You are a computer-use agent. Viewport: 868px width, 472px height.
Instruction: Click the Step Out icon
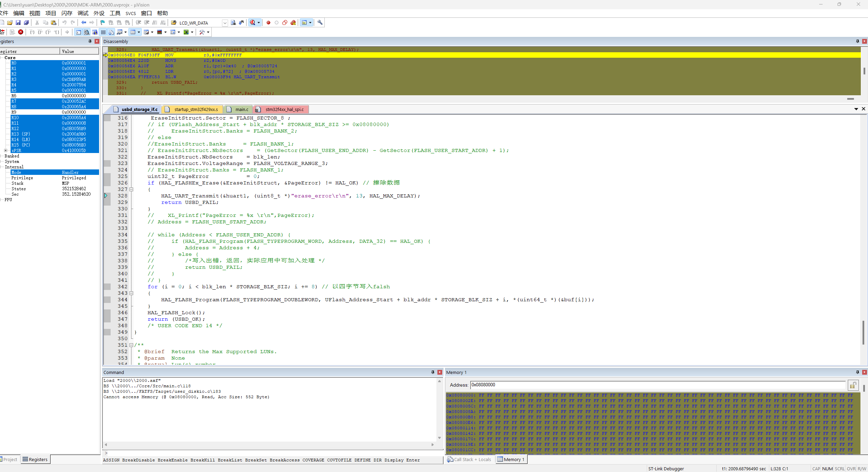pos(48,32)
